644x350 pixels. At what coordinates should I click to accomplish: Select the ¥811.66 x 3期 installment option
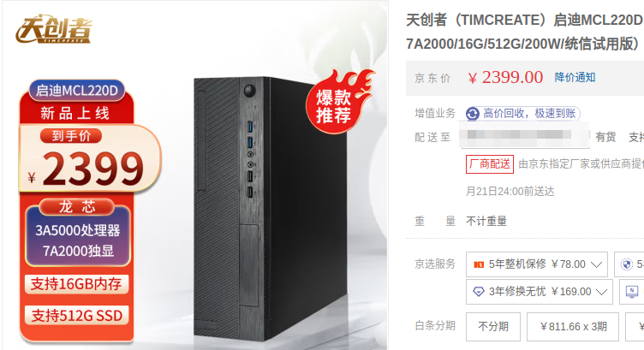tap(573, 327)
